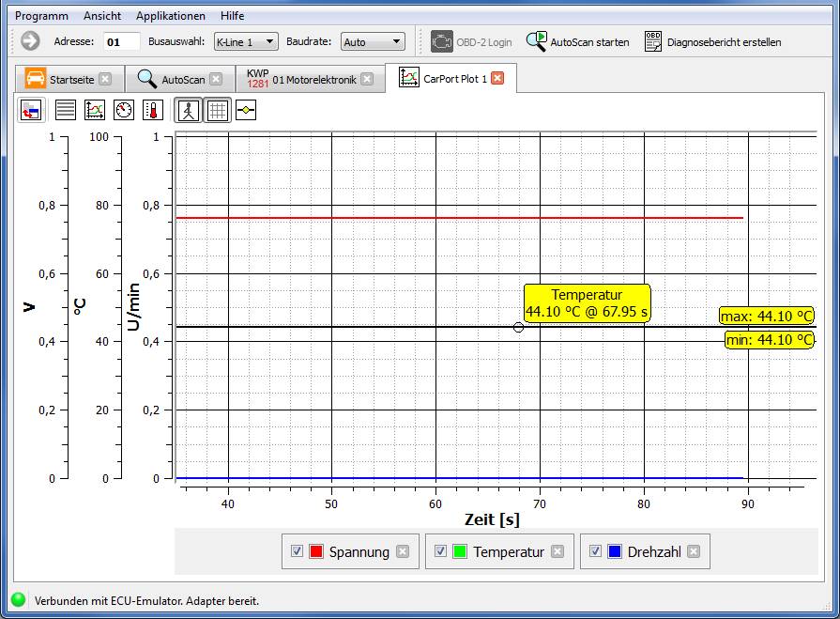The width and height of the screenshot is (840, 619).
Task: Toggle the cursor tracking icon
Action: pyautogui.click(x=189, y=110)
